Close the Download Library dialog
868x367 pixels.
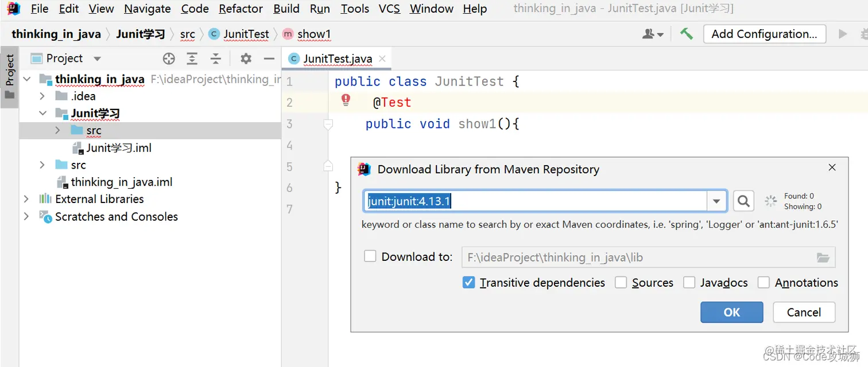pos(832,167)
